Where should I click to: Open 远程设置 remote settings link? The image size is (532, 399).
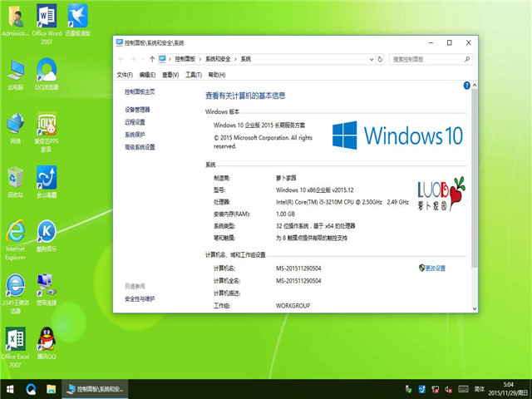point(135,122)
